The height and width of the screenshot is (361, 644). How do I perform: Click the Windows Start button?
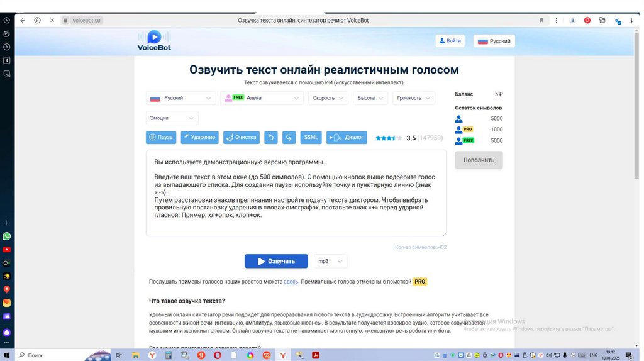(x=6, y=355)
